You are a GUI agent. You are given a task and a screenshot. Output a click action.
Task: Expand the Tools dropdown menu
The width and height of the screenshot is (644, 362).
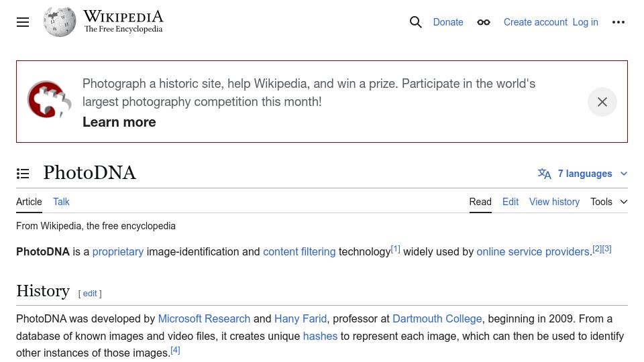coord(608,202)
